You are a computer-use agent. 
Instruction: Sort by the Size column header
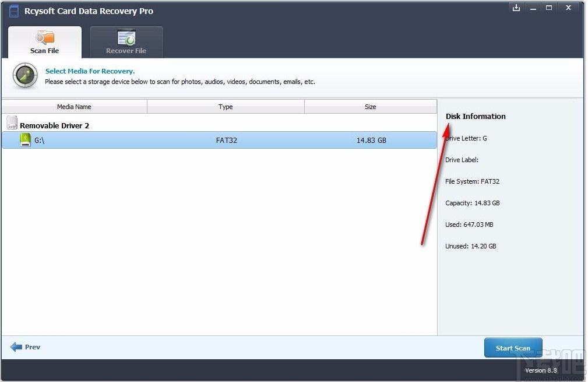pyautogui.click(x=371, y=107)
